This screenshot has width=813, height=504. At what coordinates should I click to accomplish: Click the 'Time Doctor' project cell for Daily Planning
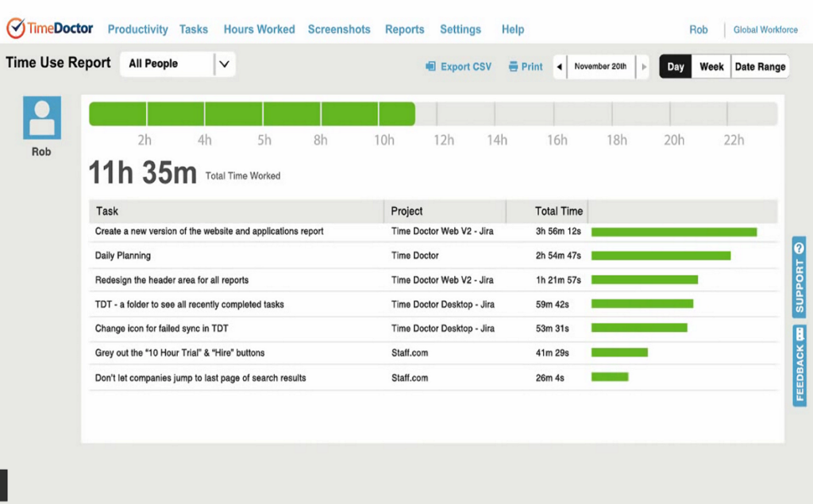tap(414, 256)
